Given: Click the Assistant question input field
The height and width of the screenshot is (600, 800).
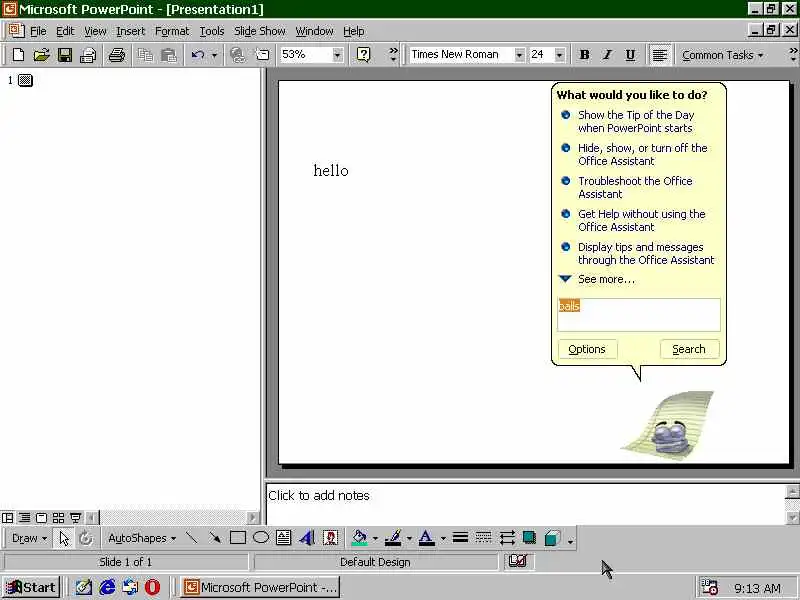Looking at the screenshot, I should tap(639, 315).
